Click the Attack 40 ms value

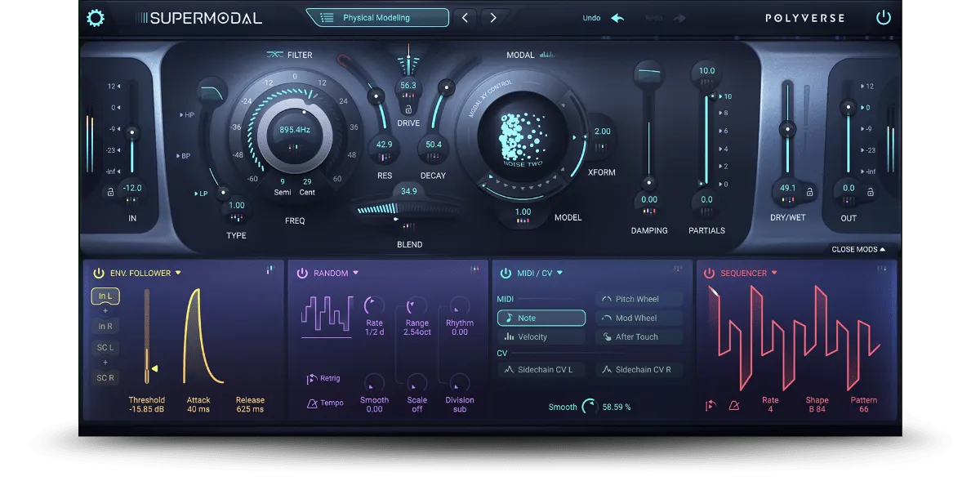(x=198, y=409)
